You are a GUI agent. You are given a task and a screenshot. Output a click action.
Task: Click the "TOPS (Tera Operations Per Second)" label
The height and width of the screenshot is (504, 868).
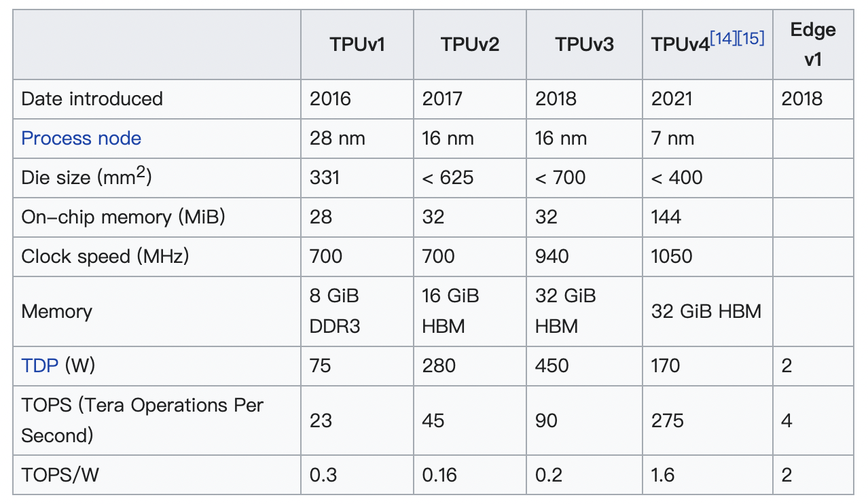coord(143,420)
